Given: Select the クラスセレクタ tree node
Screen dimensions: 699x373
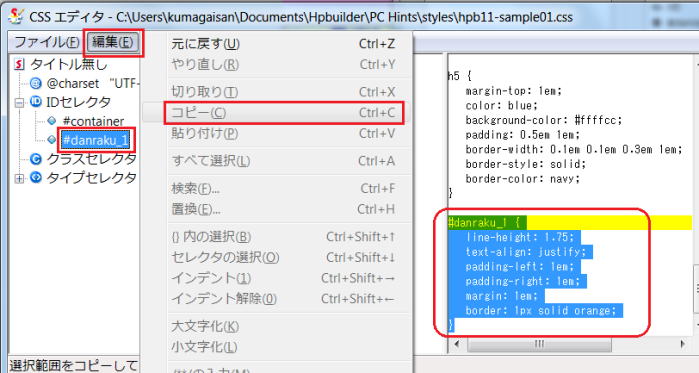Looking at the screenshot, I should tap(91, 159).
